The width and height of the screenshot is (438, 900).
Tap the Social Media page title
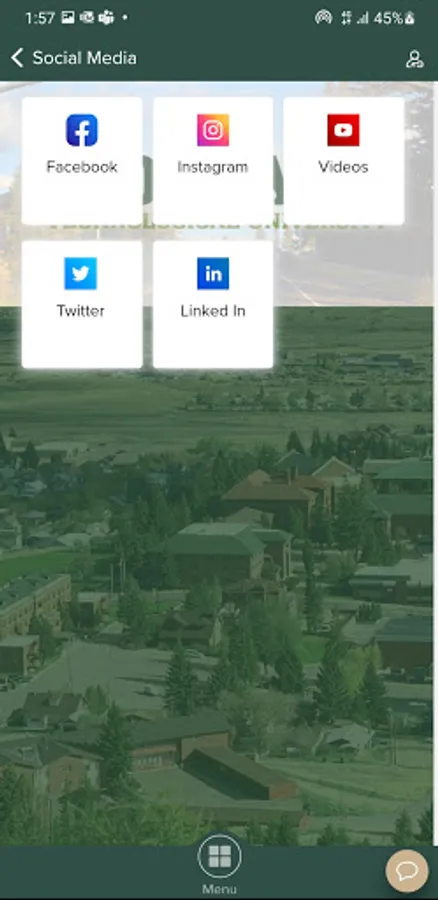point(84,58)
